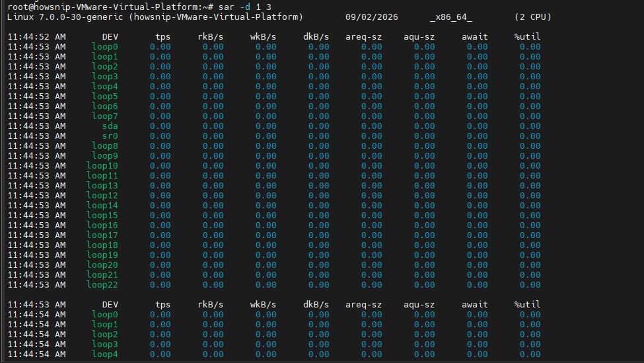Screen dimensions: 644x363
Task: Click the device name "loop9"
Action: click(105, 155)
